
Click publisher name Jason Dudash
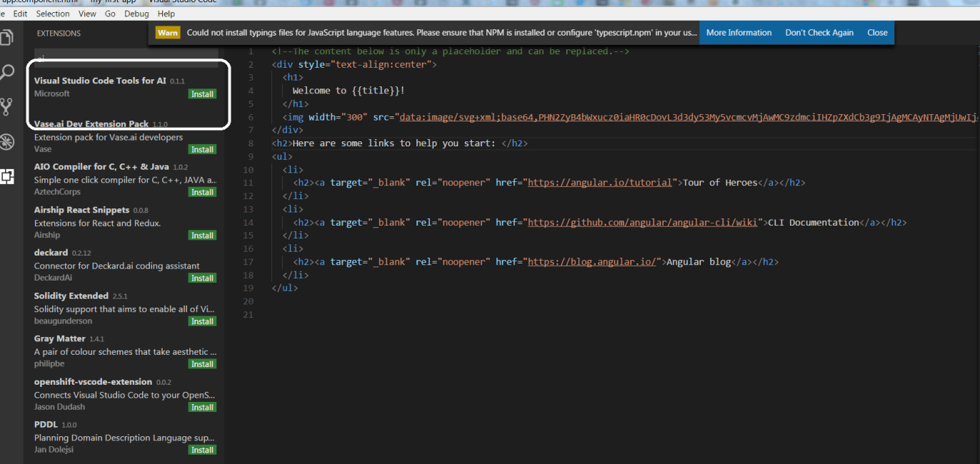pos(59,407)
